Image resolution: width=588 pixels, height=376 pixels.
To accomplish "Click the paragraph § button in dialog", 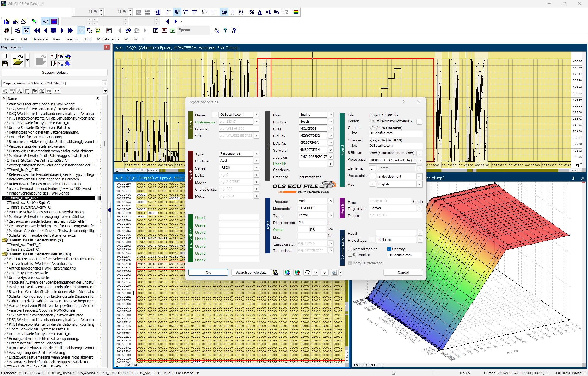I will (324, 272).
